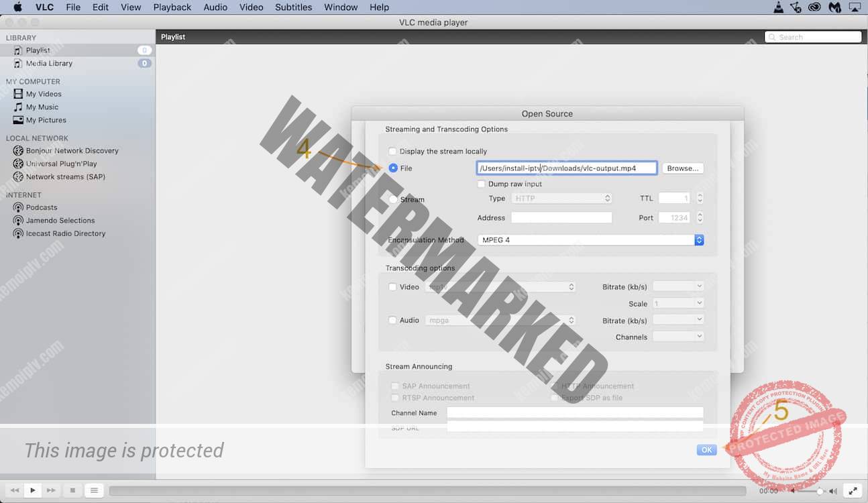Screen dimensions: 868x503
Task: Open the Playback menu
Action: (x=172, y=7)
